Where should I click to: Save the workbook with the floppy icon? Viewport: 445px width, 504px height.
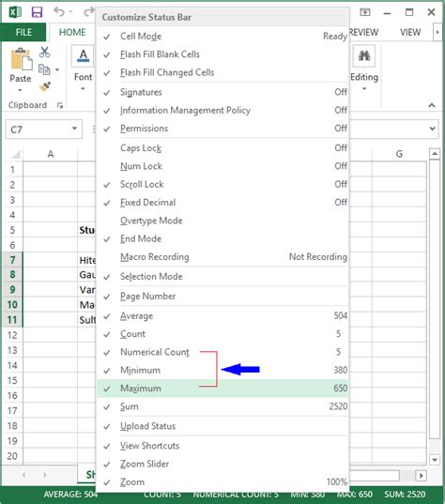point(37,12)
